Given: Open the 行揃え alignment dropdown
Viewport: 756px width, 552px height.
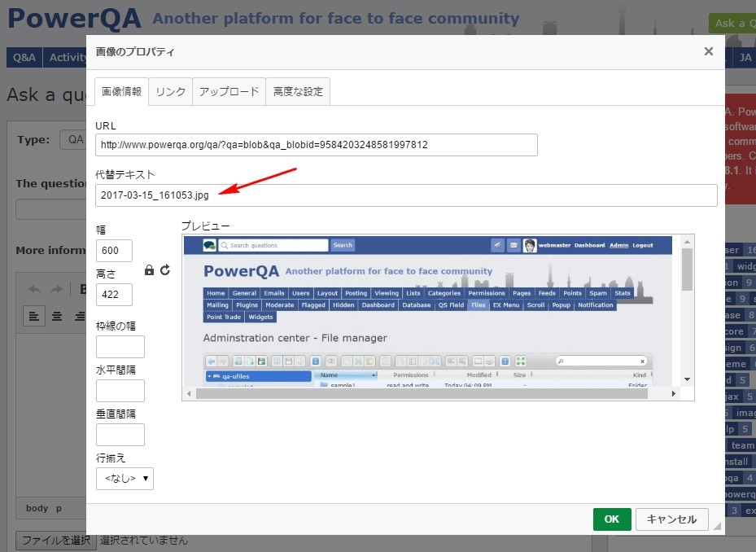Looking at the screenshot, I should [x=125, y=479].
